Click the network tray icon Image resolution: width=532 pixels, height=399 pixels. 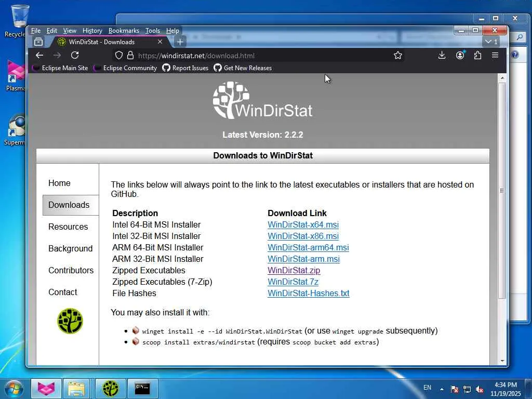tap(467, 389)
